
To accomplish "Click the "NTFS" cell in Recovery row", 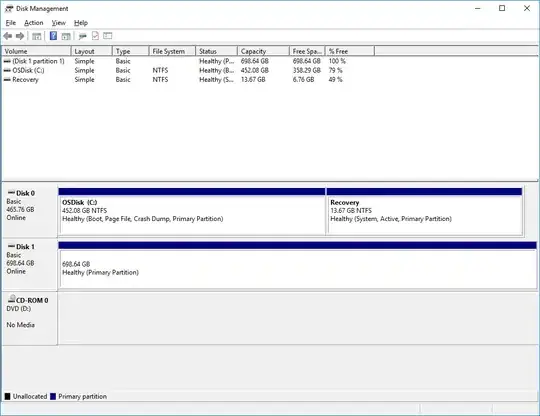I will [x=160, y=80].
